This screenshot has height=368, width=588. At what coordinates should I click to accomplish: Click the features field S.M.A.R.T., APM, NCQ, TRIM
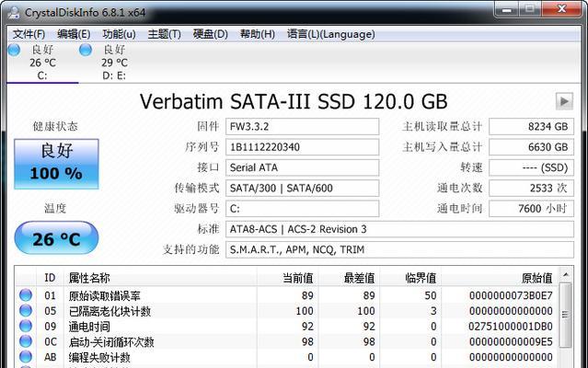(x=399, y=249)
